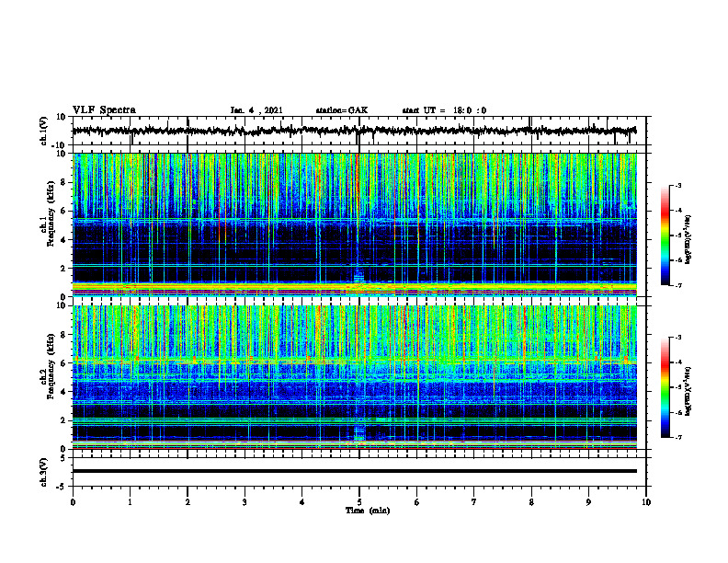
Task: Click the "ch.1(V)" waveform axis label
Action: [x=44, y=131]
